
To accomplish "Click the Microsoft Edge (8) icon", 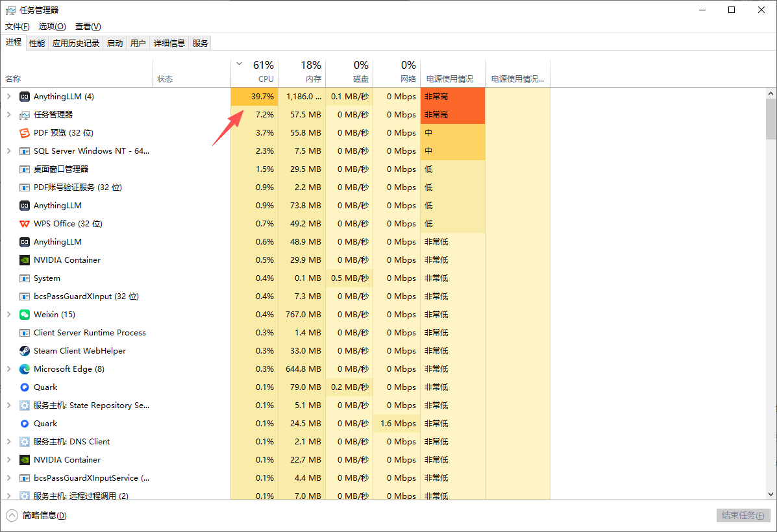I will coord(24,369).
